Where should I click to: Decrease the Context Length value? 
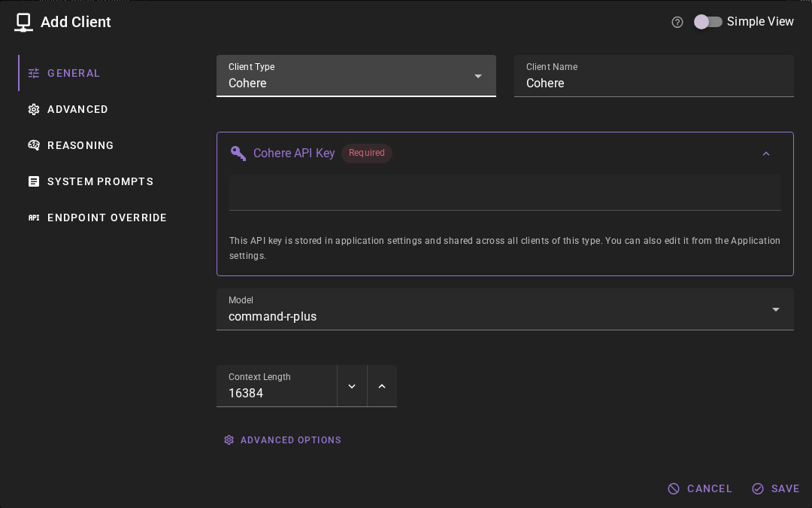pyautogui.click(x=352, y=386)
